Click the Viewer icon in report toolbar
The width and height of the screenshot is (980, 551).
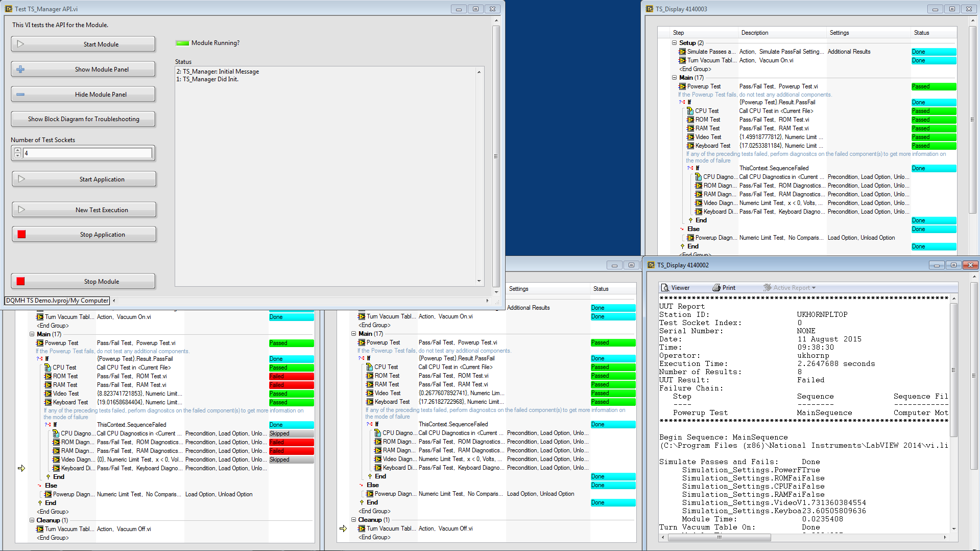pyautogui.click(x=665, y=288)
